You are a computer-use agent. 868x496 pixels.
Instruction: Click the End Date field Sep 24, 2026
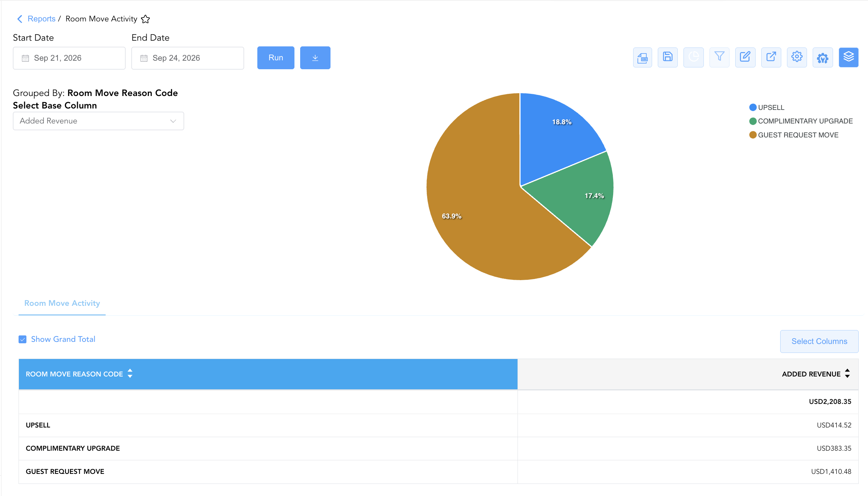(188, 58)
